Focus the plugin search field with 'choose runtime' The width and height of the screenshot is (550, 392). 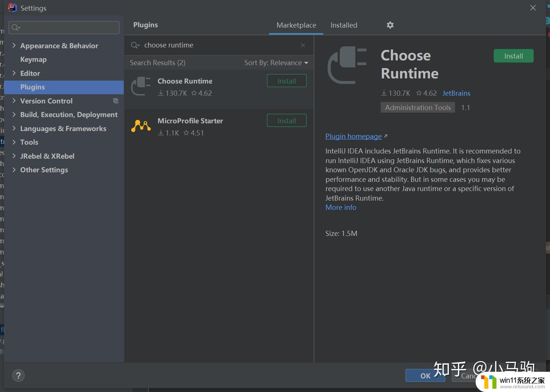click(219, 45)
